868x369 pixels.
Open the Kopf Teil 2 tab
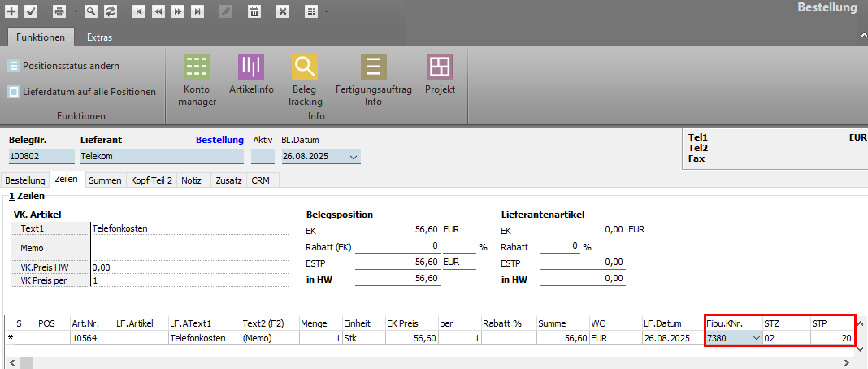tap(152, 180)
